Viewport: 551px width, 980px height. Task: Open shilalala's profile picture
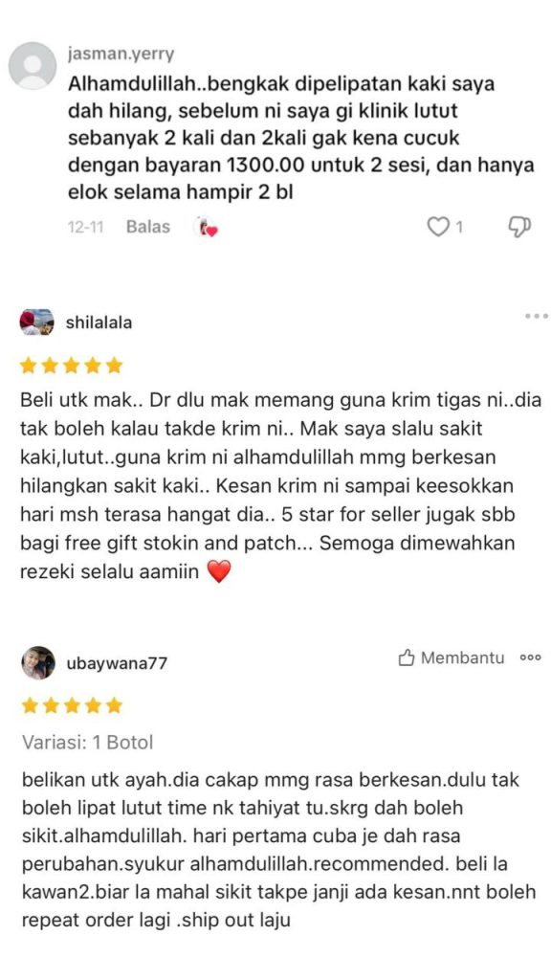click(37, 323)
